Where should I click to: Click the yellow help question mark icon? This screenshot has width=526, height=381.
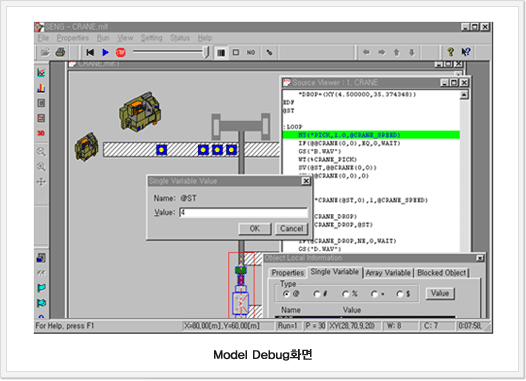451,52
